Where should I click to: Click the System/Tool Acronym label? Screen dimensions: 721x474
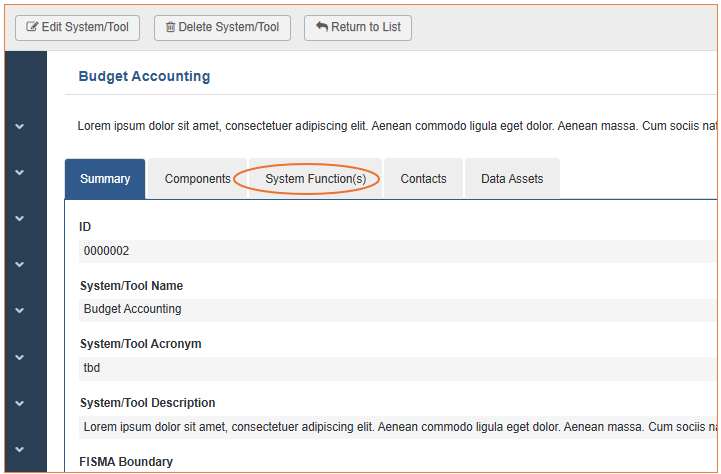tap(141, 344)
